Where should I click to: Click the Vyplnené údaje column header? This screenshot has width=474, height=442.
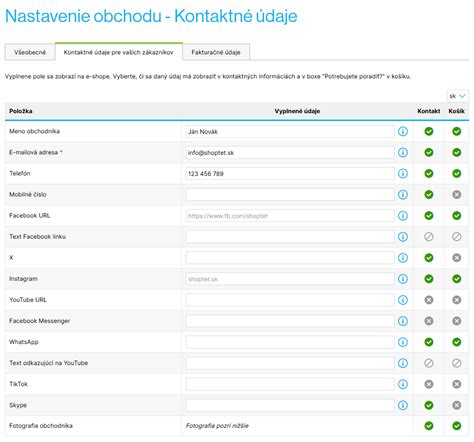(x=297, y=111)
